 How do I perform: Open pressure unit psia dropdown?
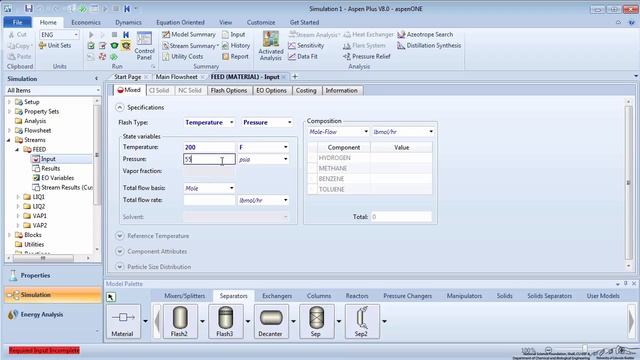click(285, 159)
